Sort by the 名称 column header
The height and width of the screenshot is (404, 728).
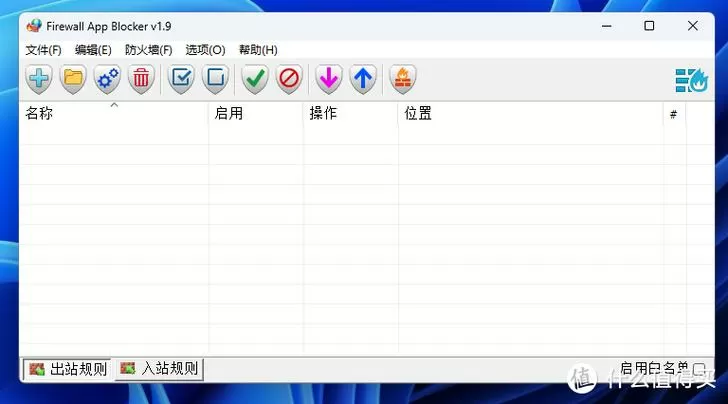[x=114, y=113]
